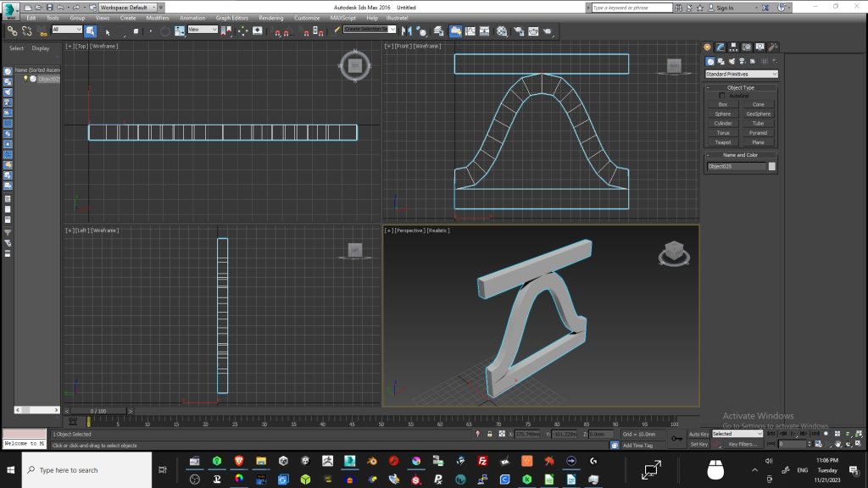Open the Perspective viewport plus menu
Image resolution: width=868 pixels, height=488 pixels.
coord(388,230)
